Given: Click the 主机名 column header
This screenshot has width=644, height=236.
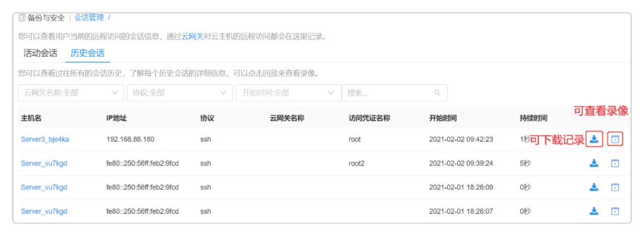Looking at the screenshot, I should coord(31,118).
